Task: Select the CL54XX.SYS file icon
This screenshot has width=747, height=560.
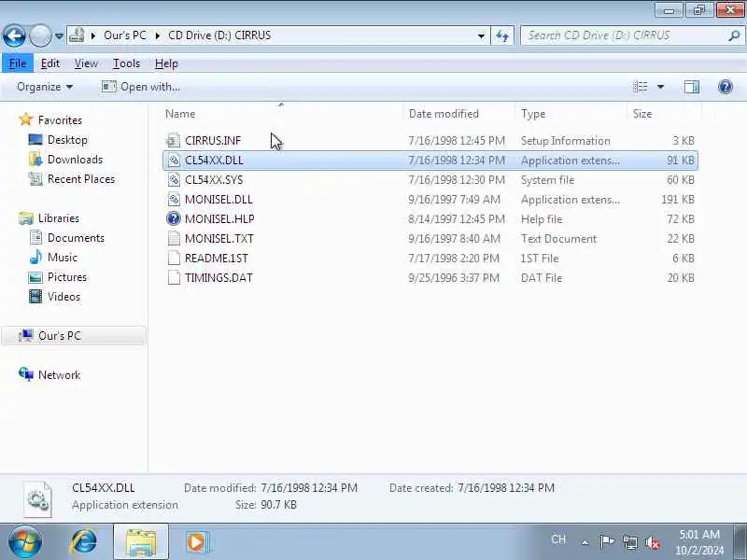Action: click(174, 179)
